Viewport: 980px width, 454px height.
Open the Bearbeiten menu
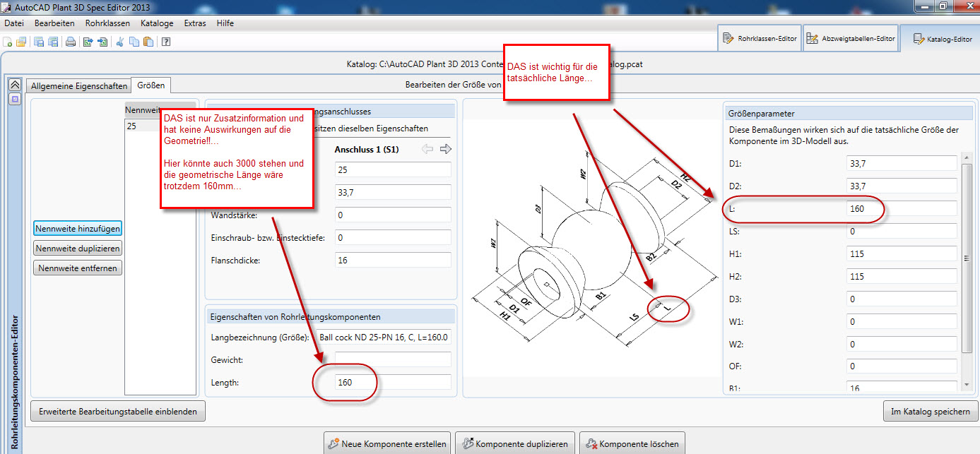click(54, 23)
